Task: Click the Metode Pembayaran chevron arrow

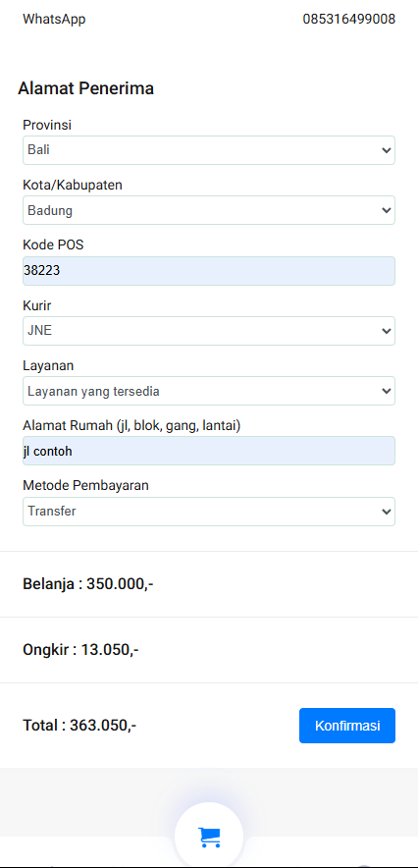Action: tap(386, 512)
